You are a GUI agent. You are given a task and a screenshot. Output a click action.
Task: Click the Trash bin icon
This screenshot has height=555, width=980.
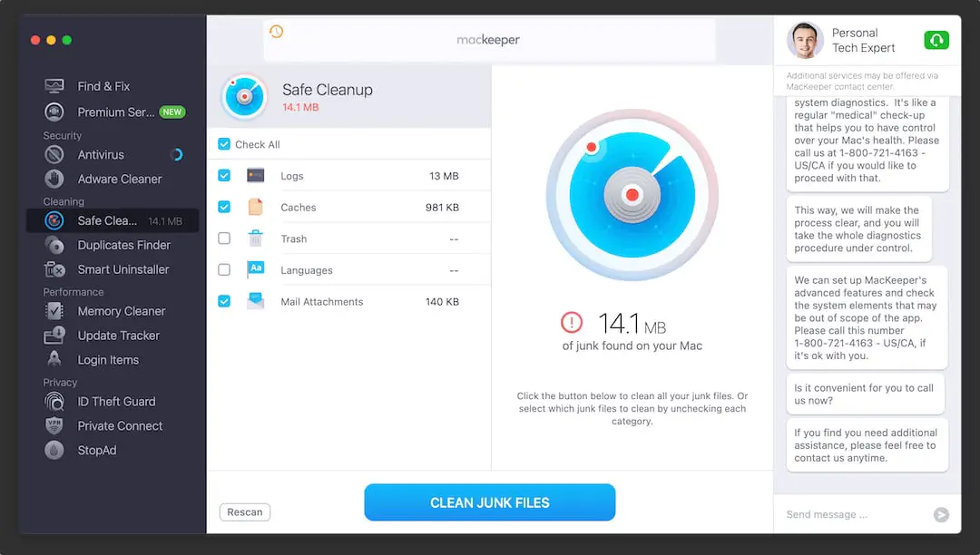[256, 238]
